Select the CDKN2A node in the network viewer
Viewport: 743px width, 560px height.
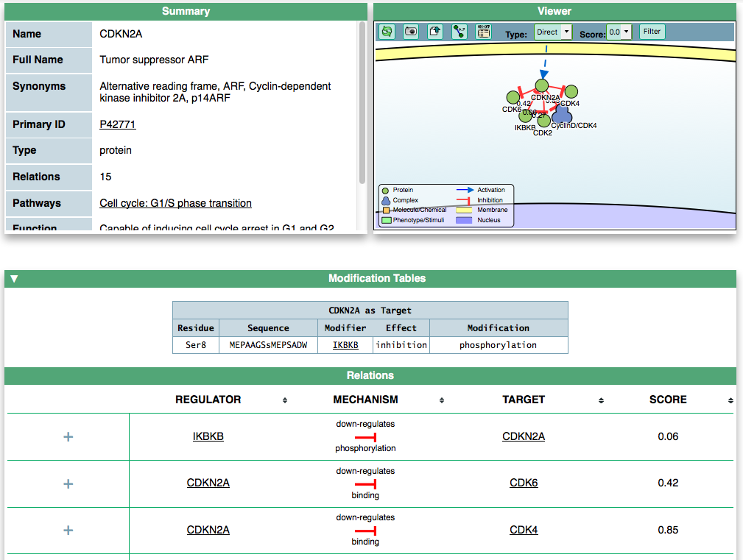(x=542, y=85)
